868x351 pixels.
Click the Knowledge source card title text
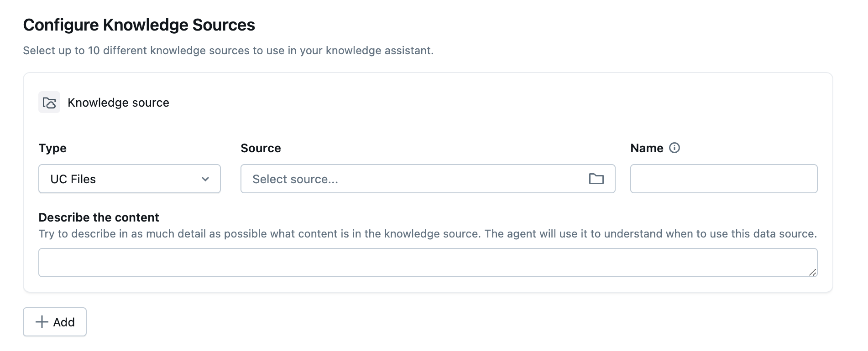pos(118,103)
